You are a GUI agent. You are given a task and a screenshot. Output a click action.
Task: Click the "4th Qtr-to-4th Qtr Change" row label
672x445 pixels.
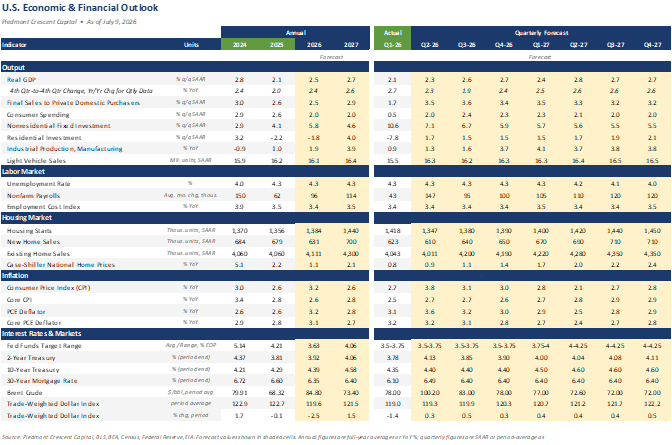click(x=81, y=91)
